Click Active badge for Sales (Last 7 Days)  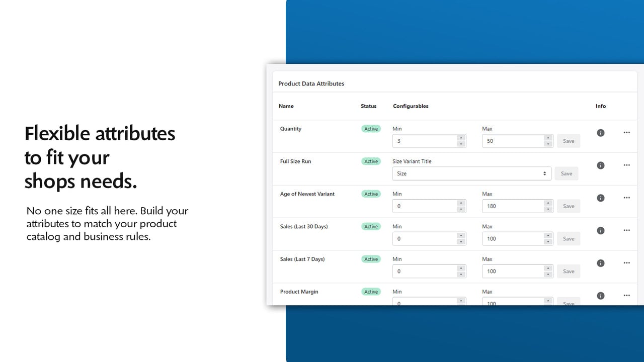(371, 259)
